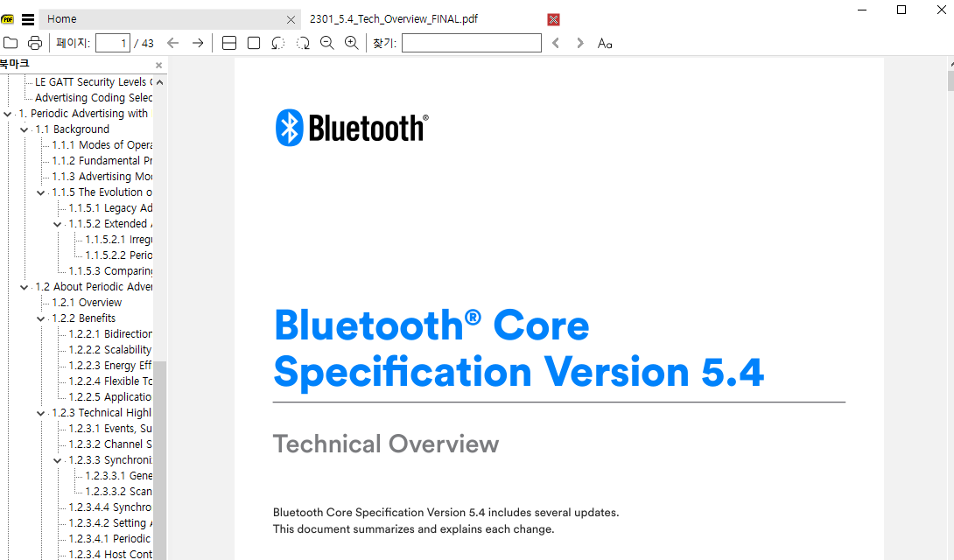954x560 pixels.
Task: Print the document via printer icon
Action: coord(35,43)
